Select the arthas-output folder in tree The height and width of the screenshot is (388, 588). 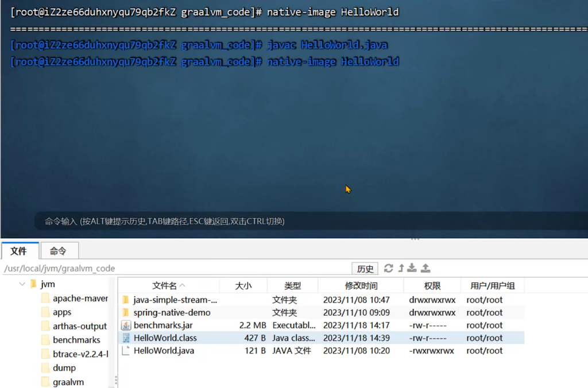[80, 326]
